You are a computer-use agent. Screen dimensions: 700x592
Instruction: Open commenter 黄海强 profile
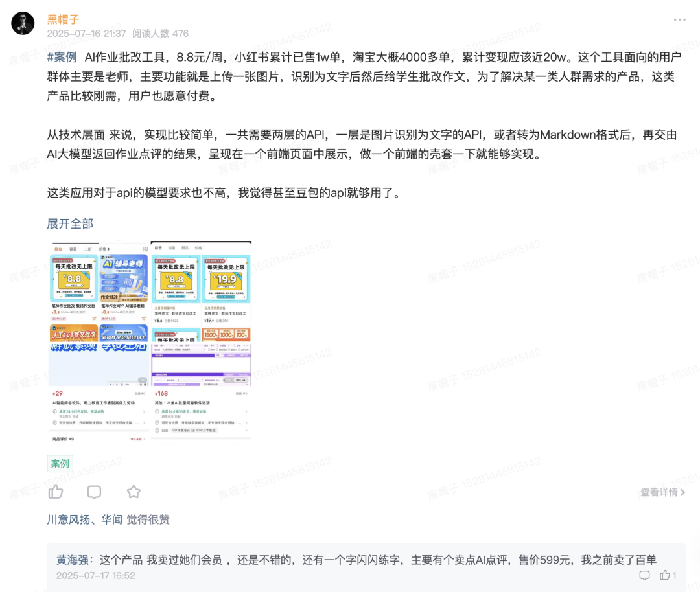click(73, 560)
